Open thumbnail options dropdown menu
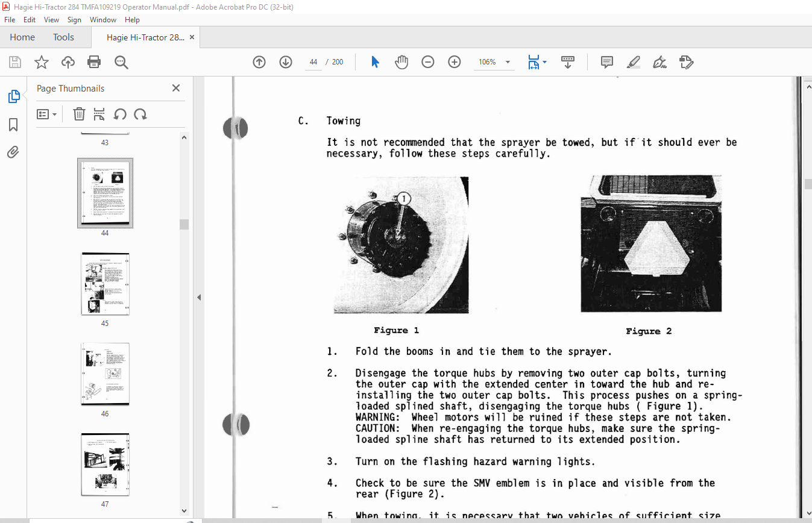Image resolution: width=812 pixels, height=523 pixels. pos(46,114)
